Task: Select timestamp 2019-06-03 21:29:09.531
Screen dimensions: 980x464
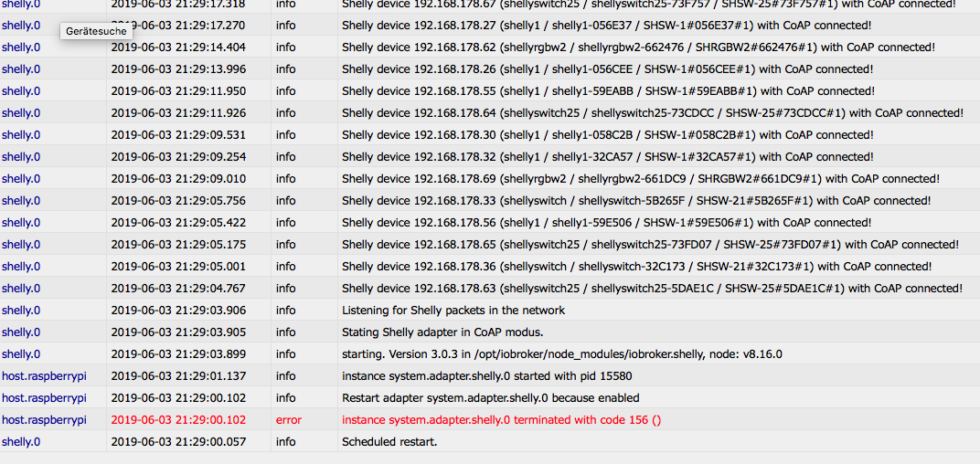Action: pyautogui.click(x=179, y=135)
